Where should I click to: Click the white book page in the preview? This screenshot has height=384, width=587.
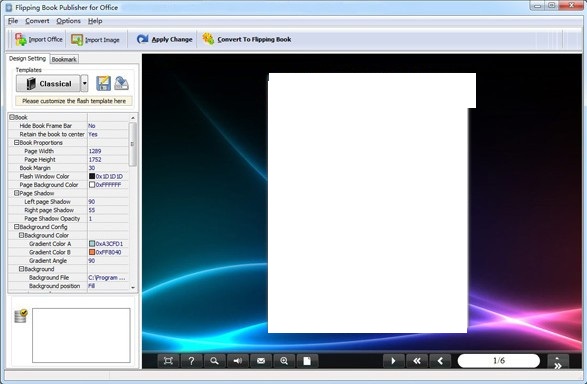(368, 202)
